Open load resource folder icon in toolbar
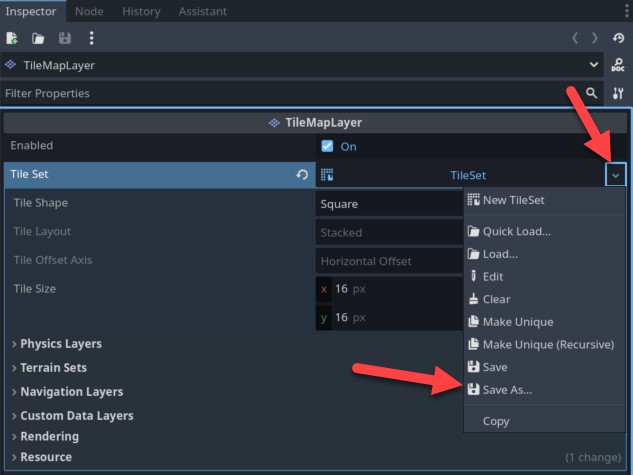 pyautogui.click(x=38, y=38)
